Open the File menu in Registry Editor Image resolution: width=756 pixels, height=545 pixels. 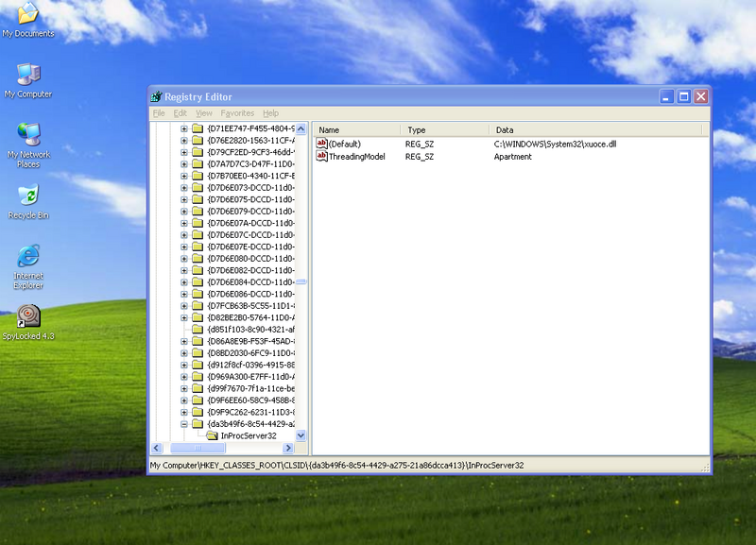click(x=159, y=113)
